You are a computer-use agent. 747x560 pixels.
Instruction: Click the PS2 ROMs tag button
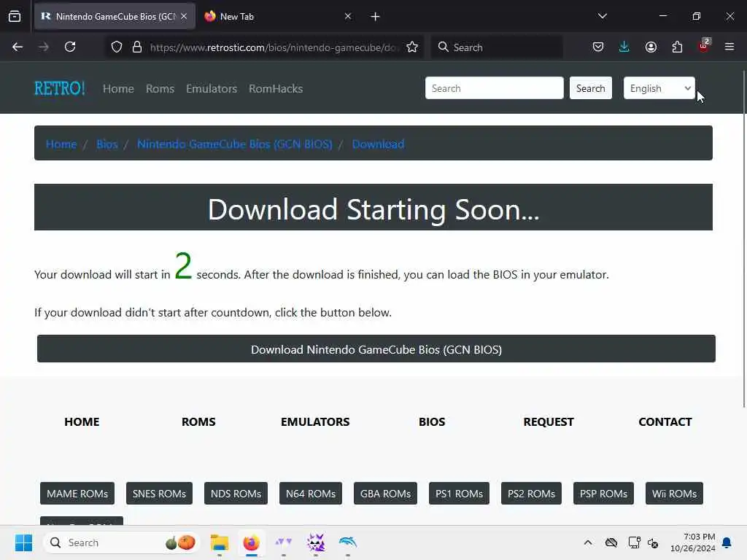pyautogui.click(x=531, y=494)
